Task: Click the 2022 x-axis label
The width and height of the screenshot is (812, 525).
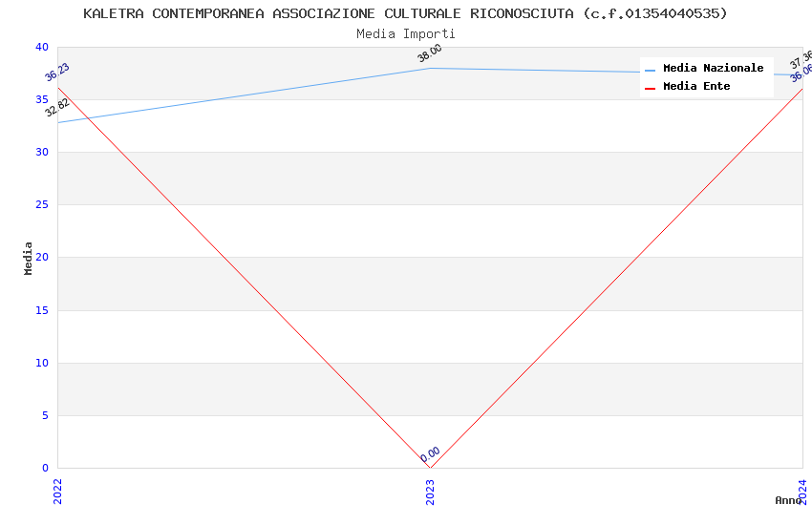Action: click(x=57, y=492)
